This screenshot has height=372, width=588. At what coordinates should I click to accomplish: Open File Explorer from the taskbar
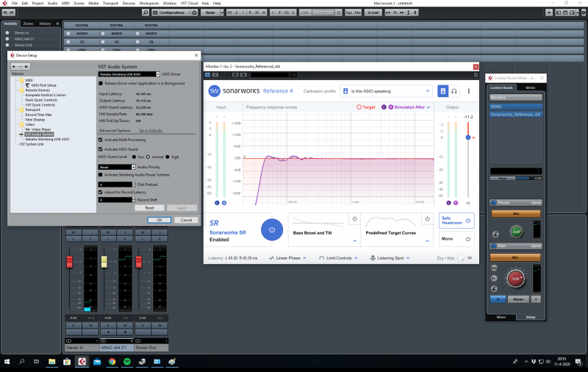coord(51,362)
